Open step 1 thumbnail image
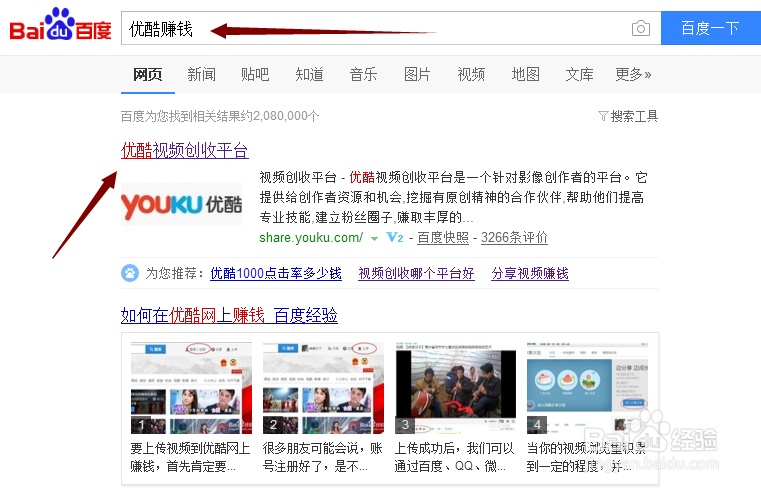The width and height of the screenshot is (761, 490). click(x=191, y=388)
